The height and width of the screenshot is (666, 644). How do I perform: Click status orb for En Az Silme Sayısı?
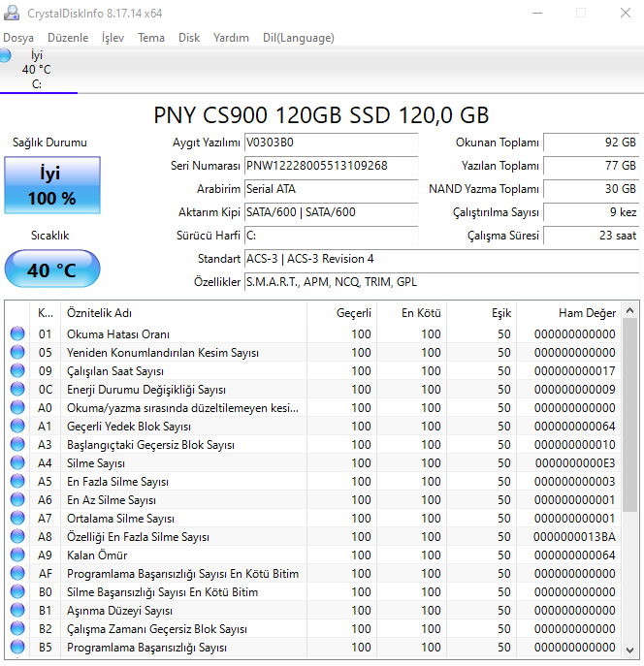click(17, 500)
